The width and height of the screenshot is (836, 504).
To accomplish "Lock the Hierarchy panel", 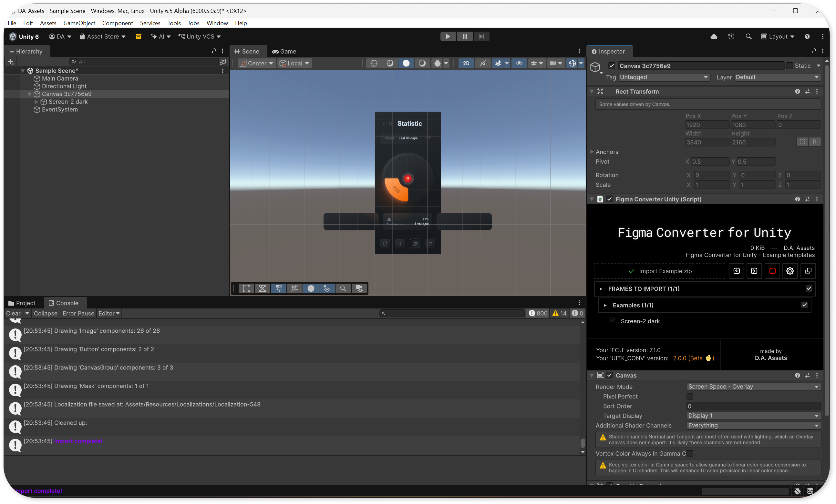I will pyautogui.click(x=214, y=51).
